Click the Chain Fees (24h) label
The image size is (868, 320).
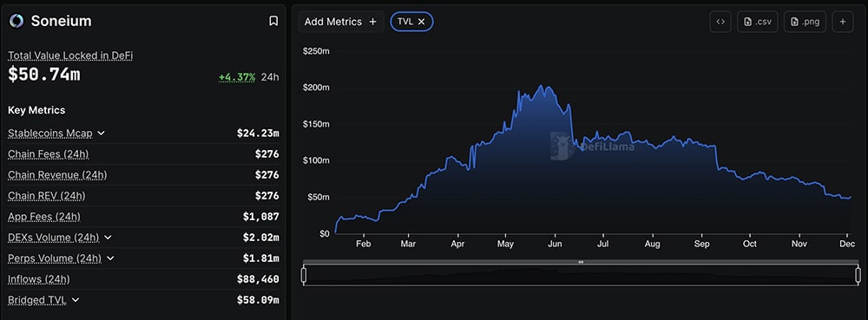48,154
